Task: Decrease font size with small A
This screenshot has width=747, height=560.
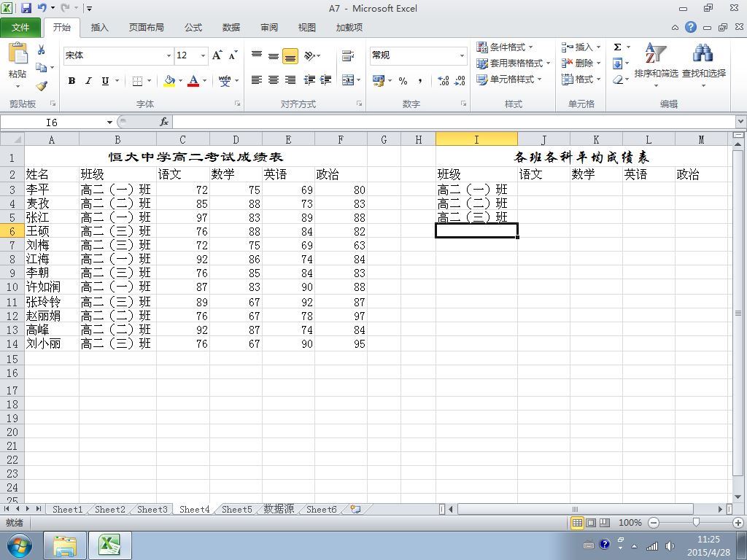Action: tap(233, 55)
